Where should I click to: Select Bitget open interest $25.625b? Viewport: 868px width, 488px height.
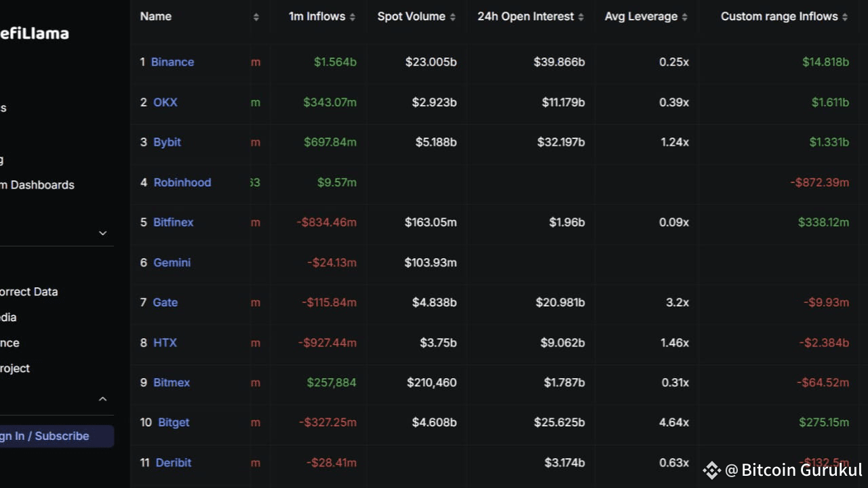click(559, 422)
